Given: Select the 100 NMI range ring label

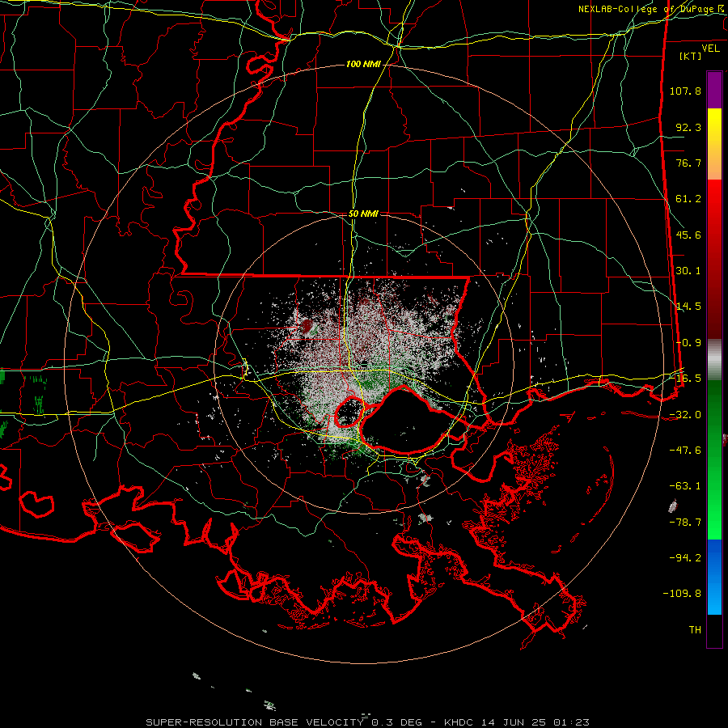Looking at the screenshot, I should pyautogui.click(x=363, y=64).
